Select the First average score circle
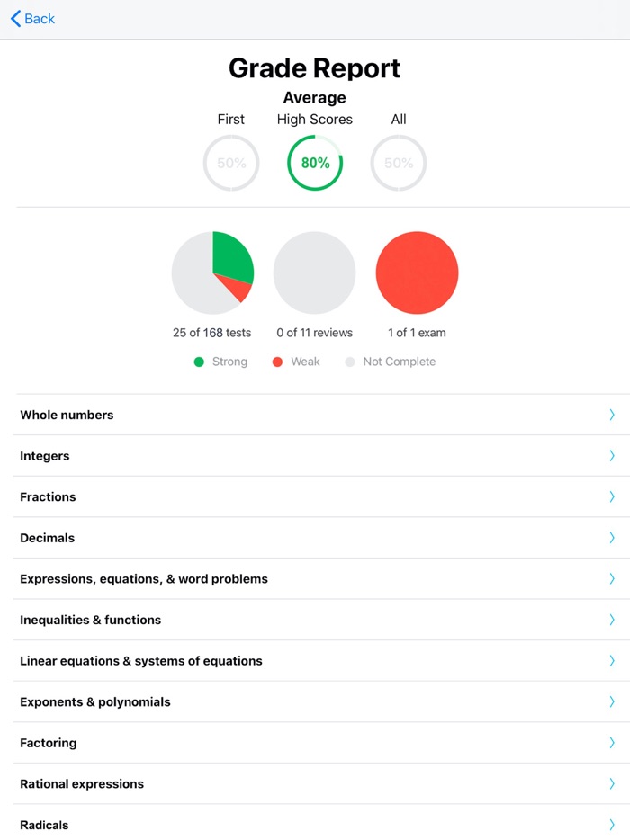 click(x=231, y=163)
